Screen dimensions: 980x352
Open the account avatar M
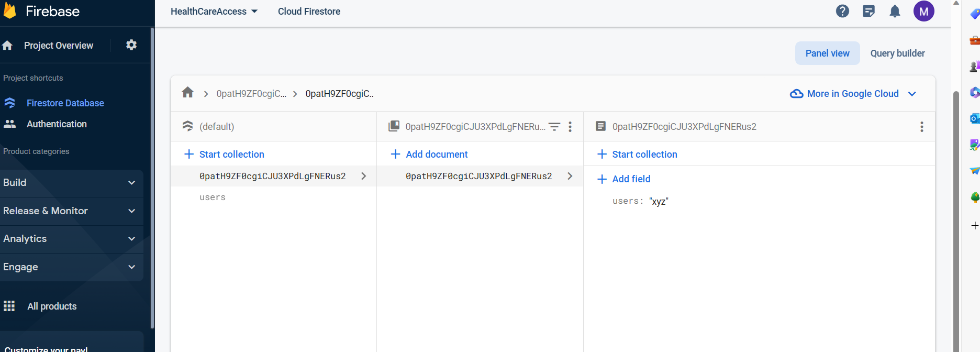click(x=924, y=11)
